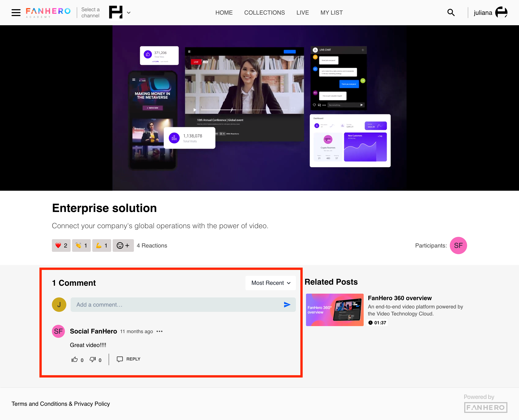Click the Add a comment field
The height and width of the screenshot is (420, 519).
point(183,305)
